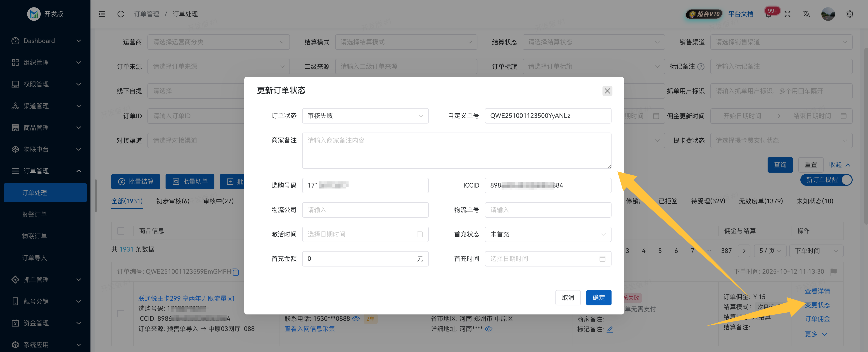Click the 确定 button in the dialog
The height and width of the screenshot is (352, 868).
[x=599, y=297]
